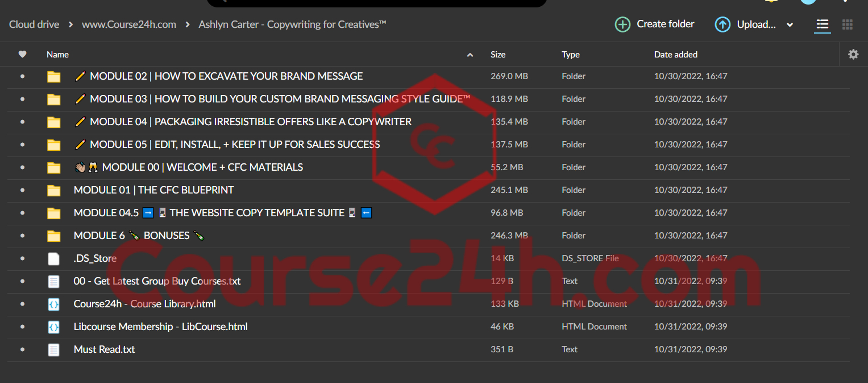Select MODULE 04.5 WEBSITE COPY TEMPLATE SUITE name
Viewport: 868px width, 383px height.
(223, 213)
